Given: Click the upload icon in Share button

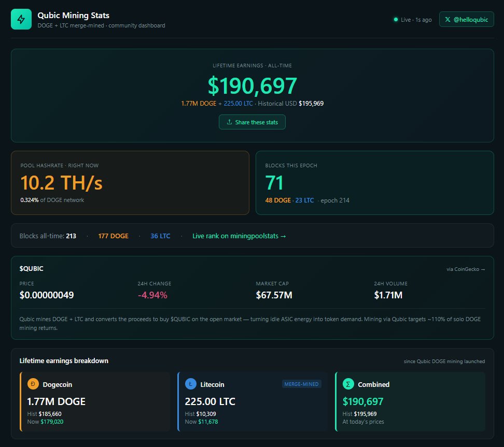Looking at the screenshot, I should [229, 122].
